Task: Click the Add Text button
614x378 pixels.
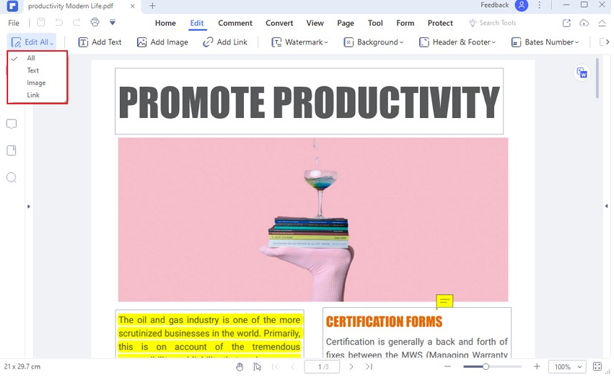Action: [x=100, y=42]
